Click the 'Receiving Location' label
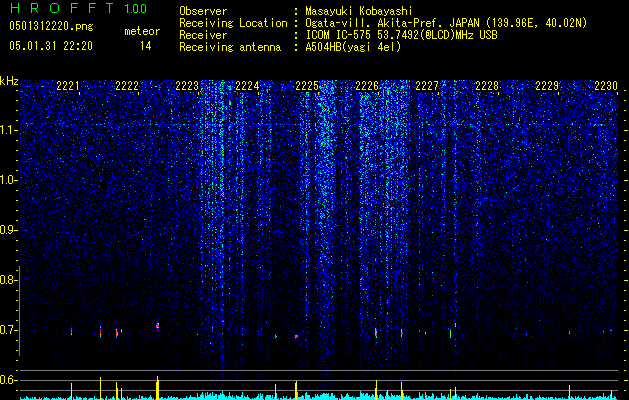 [233, 23]
